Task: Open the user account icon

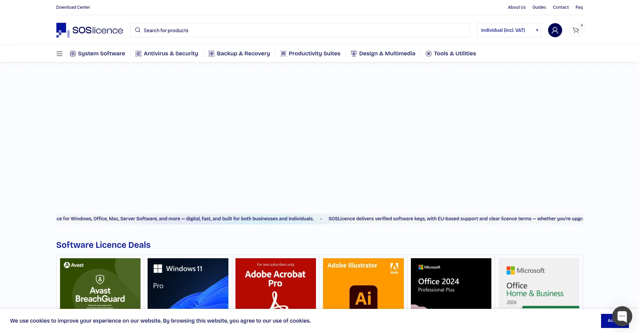Action: point(555,30)
